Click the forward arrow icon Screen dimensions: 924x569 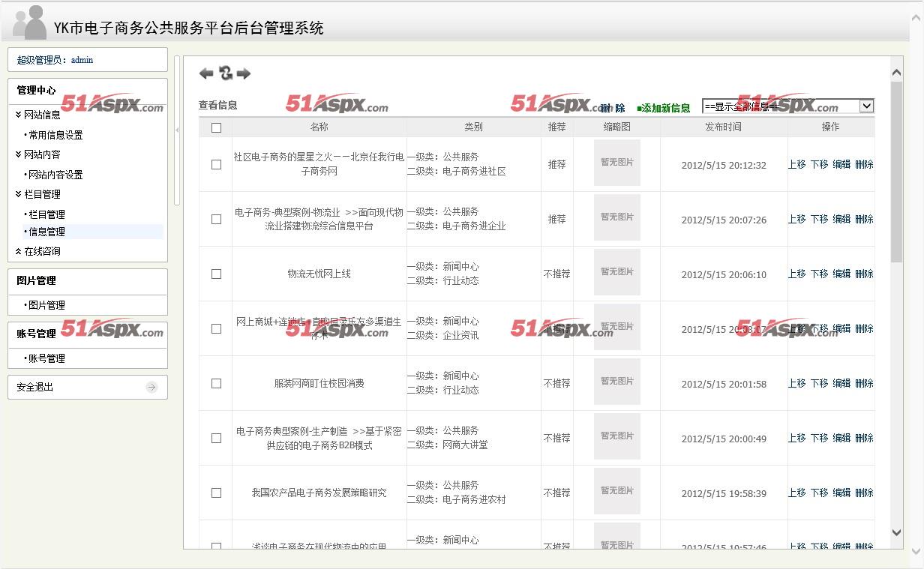[243, 73]
